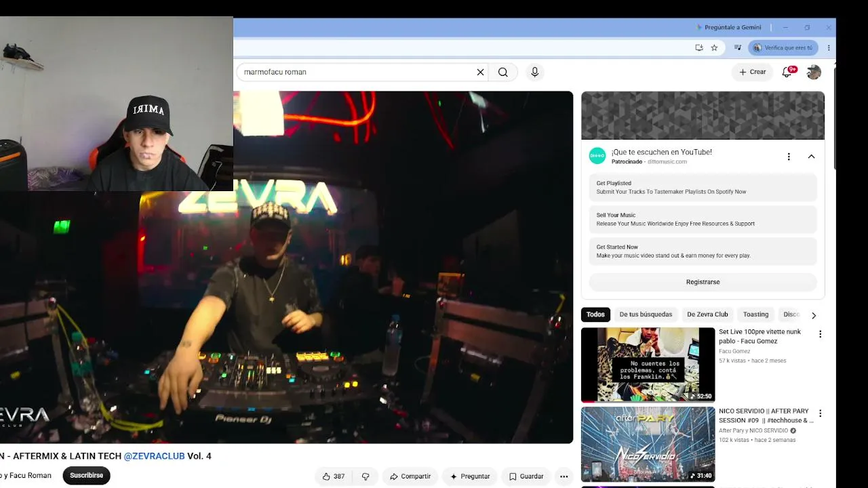Click the Crear button
The image size is (868, 488).
[753, 72]
